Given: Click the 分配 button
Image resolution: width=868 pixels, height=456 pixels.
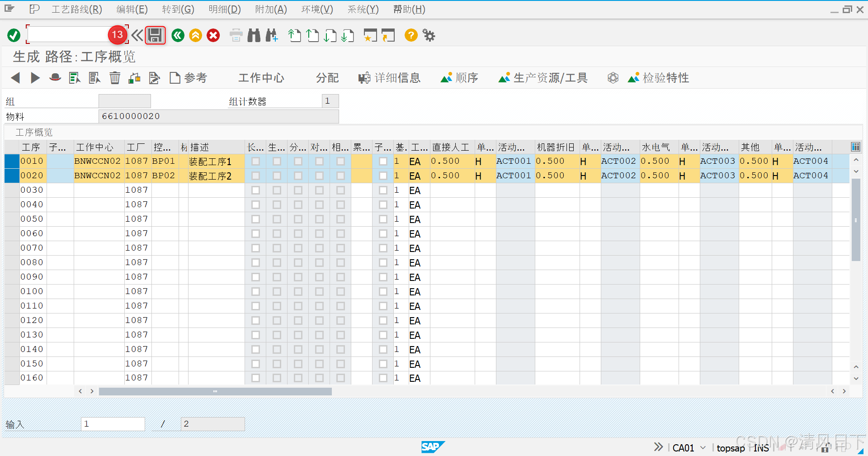Looking at the screenshot, I should click(327, 77).
